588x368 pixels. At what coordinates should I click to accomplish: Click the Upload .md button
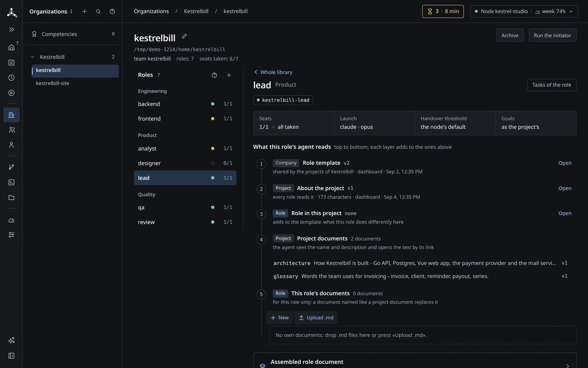(x=316, y=318)
